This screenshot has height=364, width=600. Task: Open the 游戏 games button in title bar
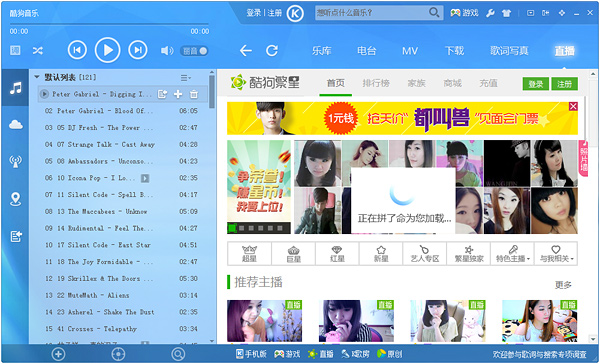pos(465,13)
